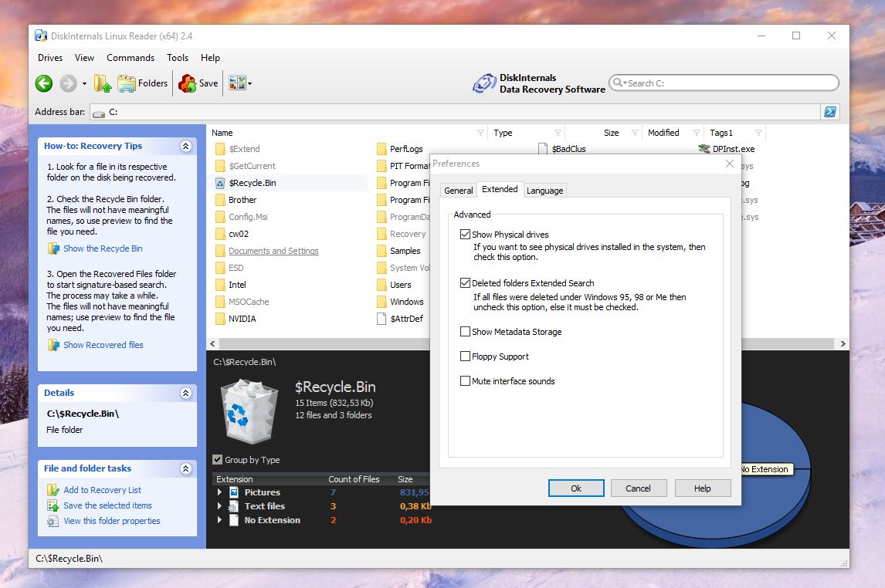Click Add to Recovery List link

coord(102,490)
